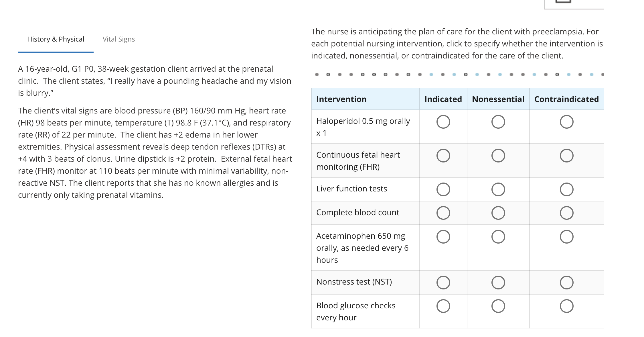Image resolution: width=644 pixels, height=337 pixels.
Task: Mark Liver function tests as Indicated
Action: pos(443,189)
